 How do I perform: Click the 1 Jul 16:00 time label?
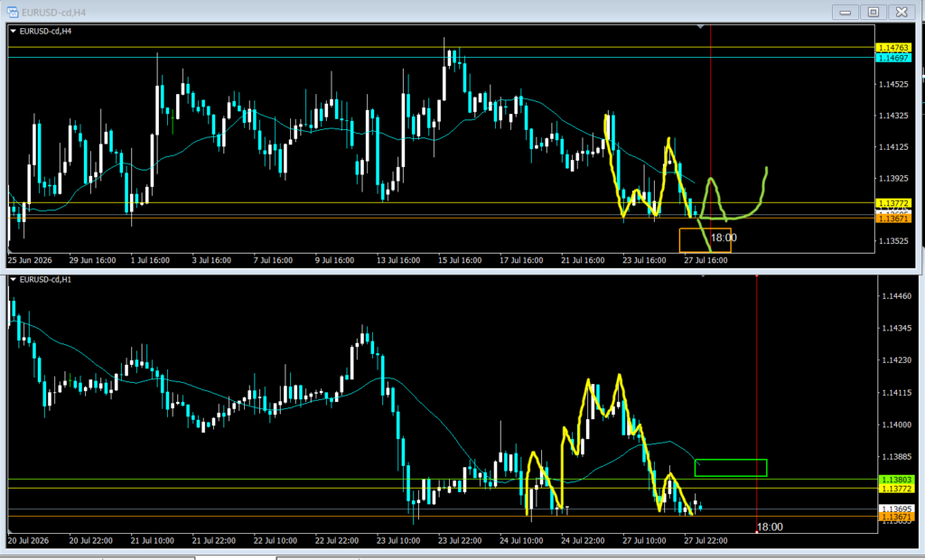pos(150,260)
